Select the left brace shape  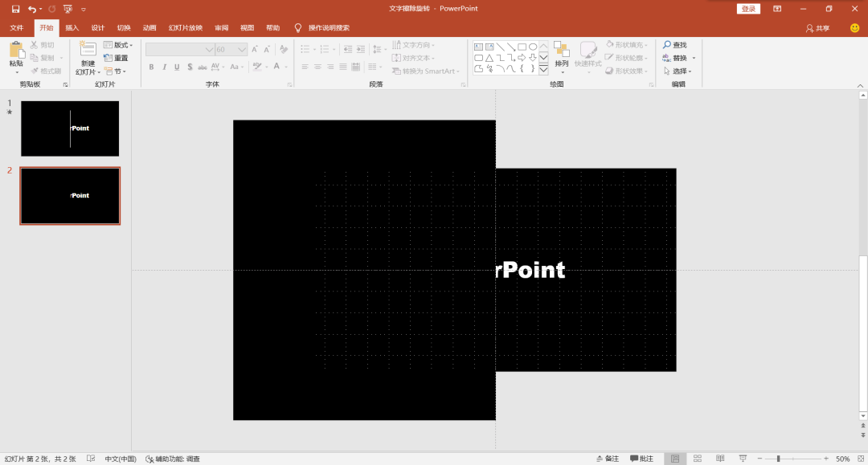tap(522, 68)
